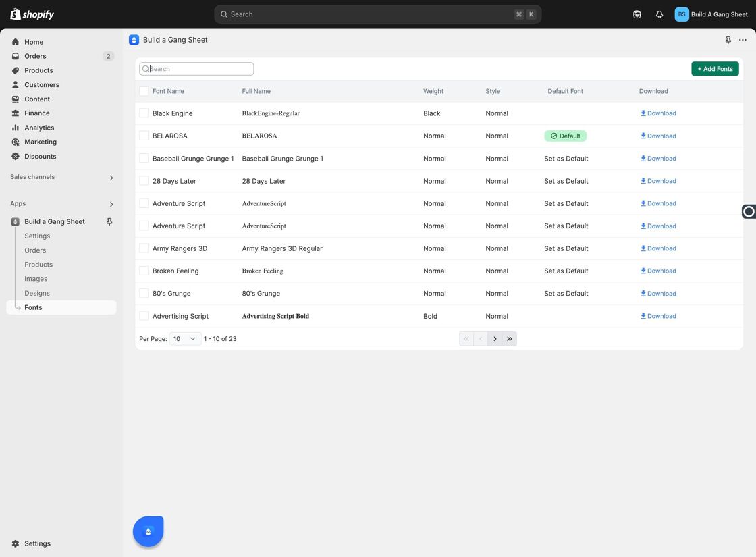Click the magnifier icon in font search

146,69
